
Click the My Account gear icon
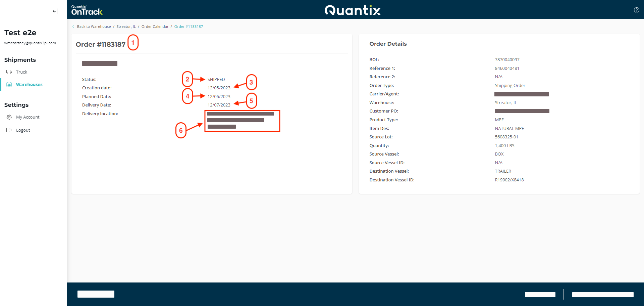point(9,117)
